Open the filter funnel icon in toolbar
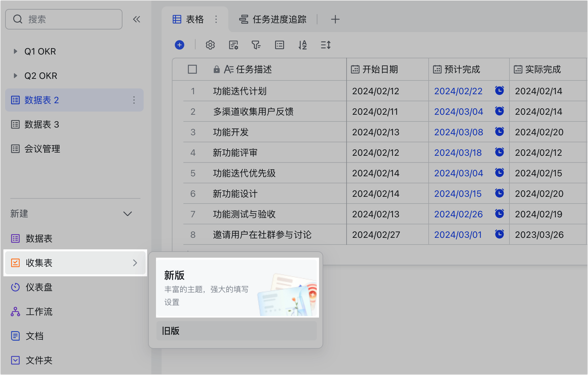Viewport: 588px width, 375px height. pos(256,45)
